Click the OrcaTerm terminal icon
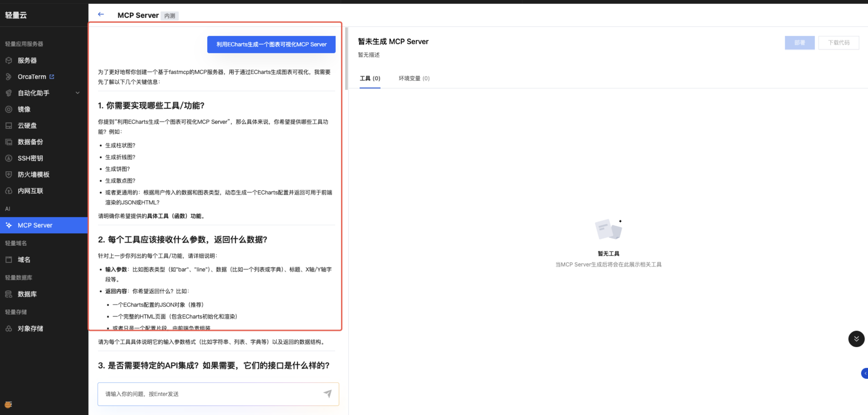The height and width of the screenshot is (415, 868). tap(9, 77)
